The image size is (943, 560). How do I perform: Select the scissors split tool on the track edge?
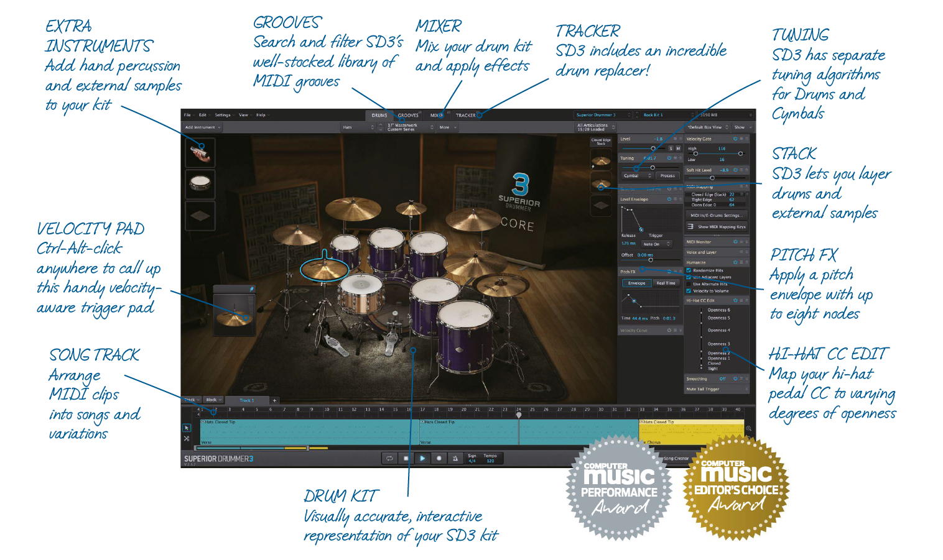(x=186, y=438)
